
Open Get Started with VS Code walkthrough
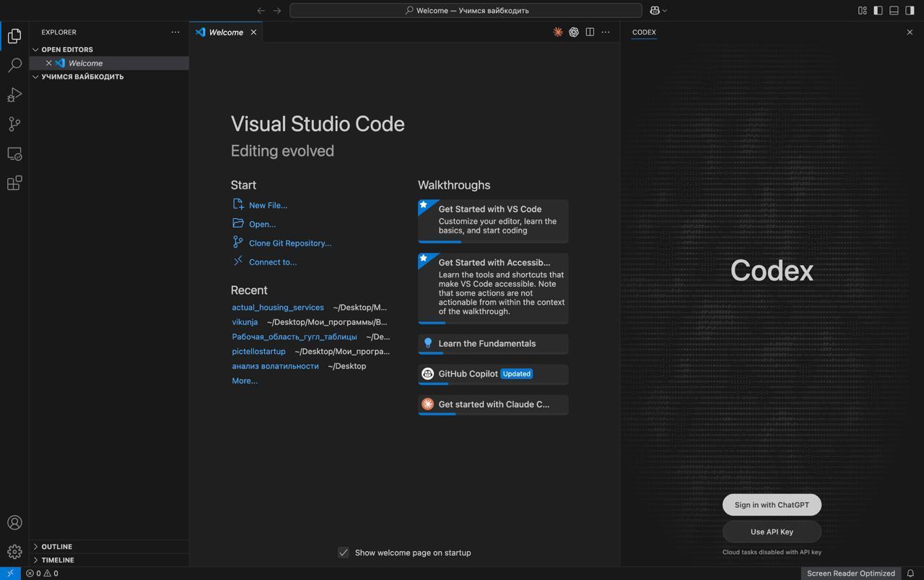(x=493, y=221)
